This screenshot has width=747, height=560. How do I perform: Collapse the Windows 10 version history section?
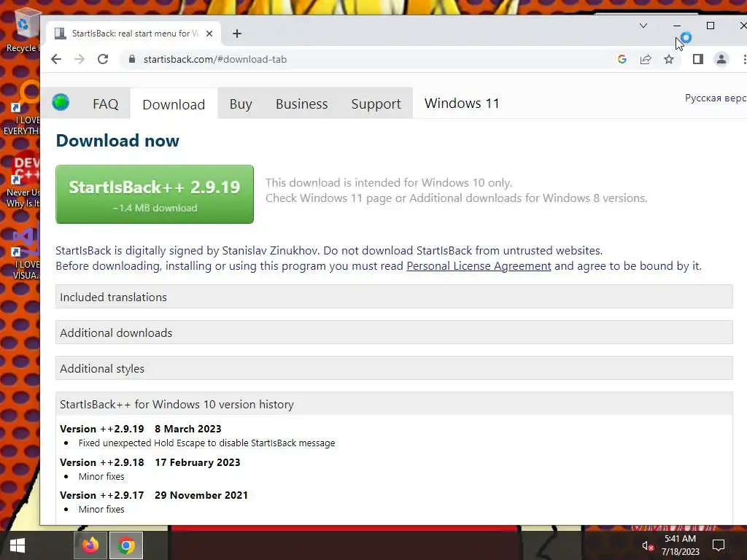394,404
